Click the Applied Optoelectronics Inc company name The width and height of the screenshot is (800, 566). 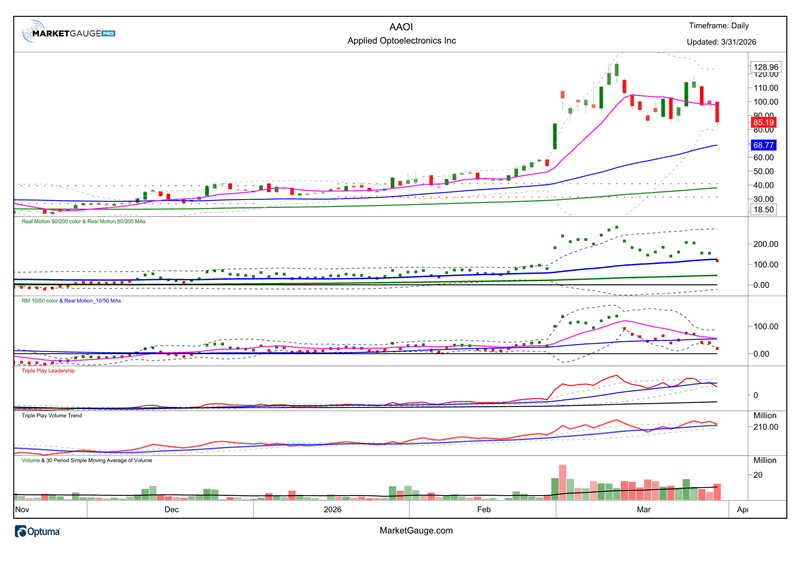[400, 41]
